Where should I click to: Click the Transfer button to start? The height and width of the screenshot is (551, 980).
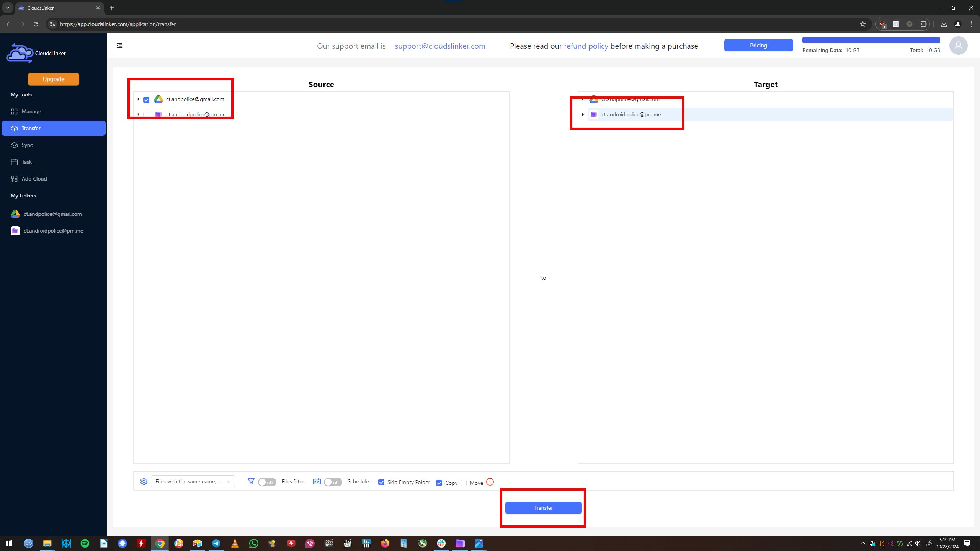[543, 508]
